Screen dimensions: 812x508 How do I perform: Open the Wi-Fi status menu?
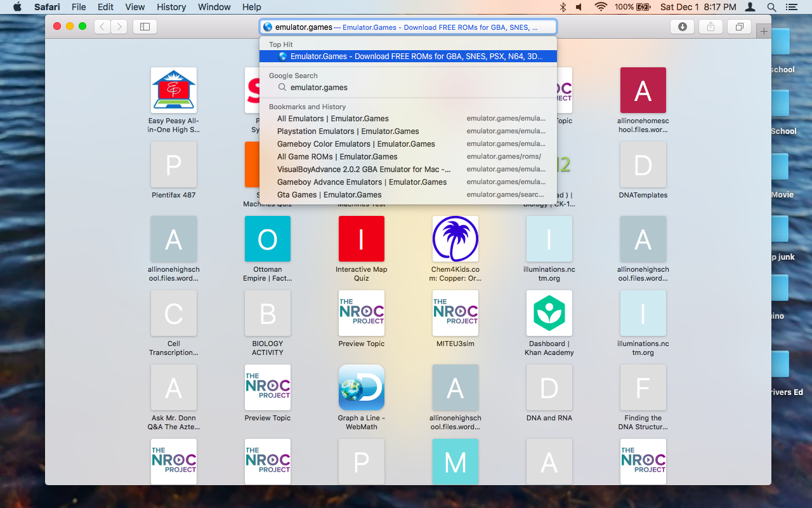[600, 7]
